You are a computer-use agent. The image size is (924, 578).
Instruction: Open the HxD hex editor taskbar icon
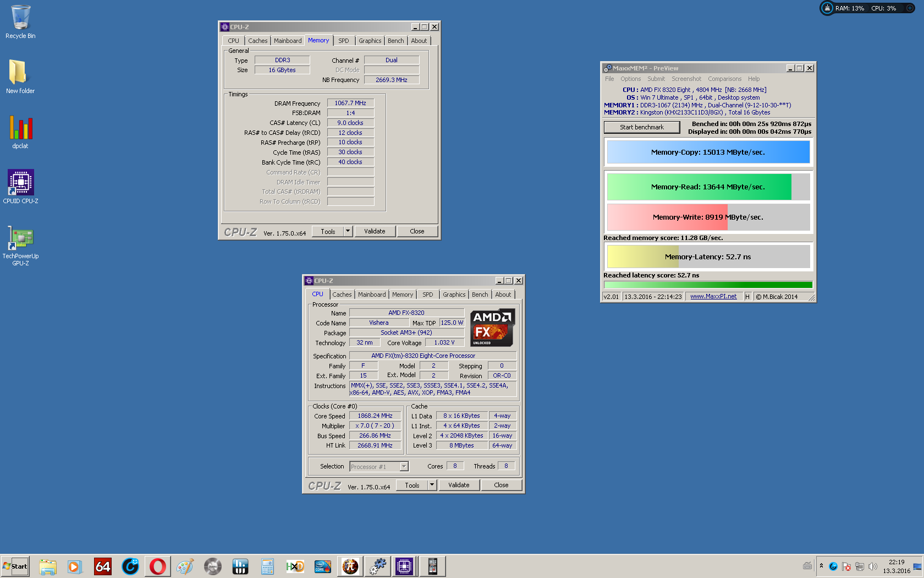pos(295,566)
